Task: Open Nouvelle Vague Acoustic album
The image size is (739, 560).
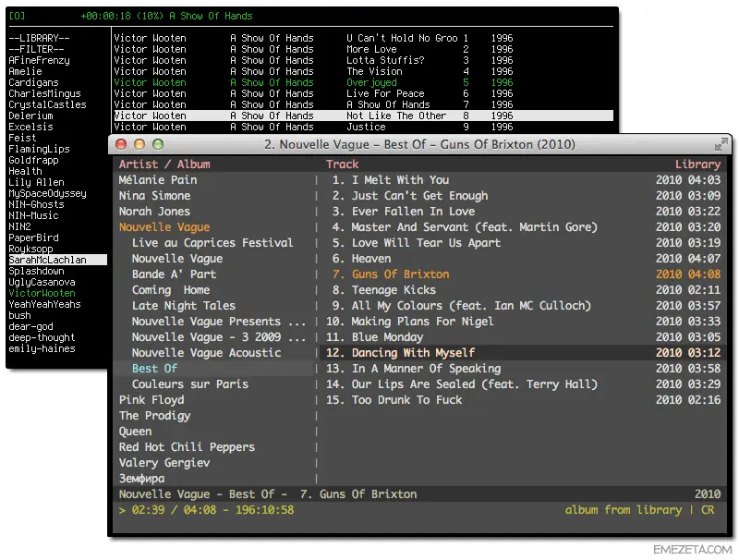Action: tap(206, 353)
